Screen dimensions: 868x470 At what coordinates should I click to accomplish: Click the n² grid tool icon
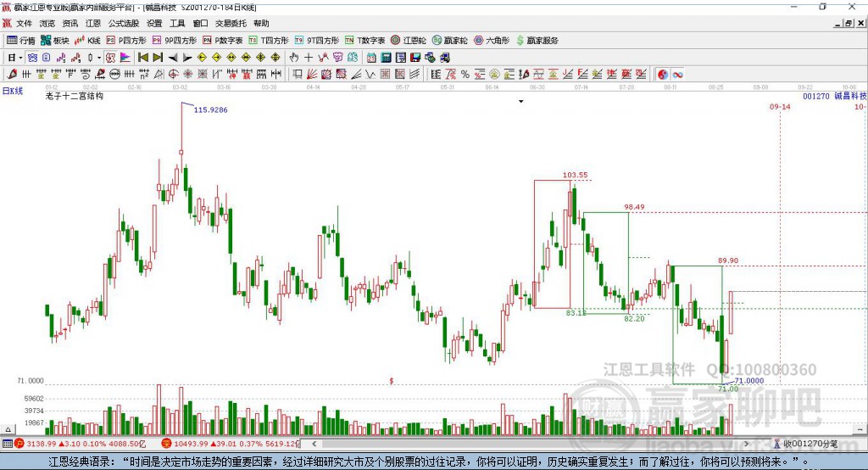[144, 75]
